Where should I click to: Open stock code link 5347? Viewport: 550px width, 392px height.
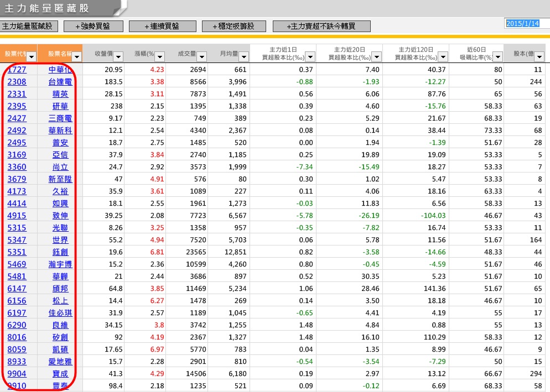click(x=17, y=240)
